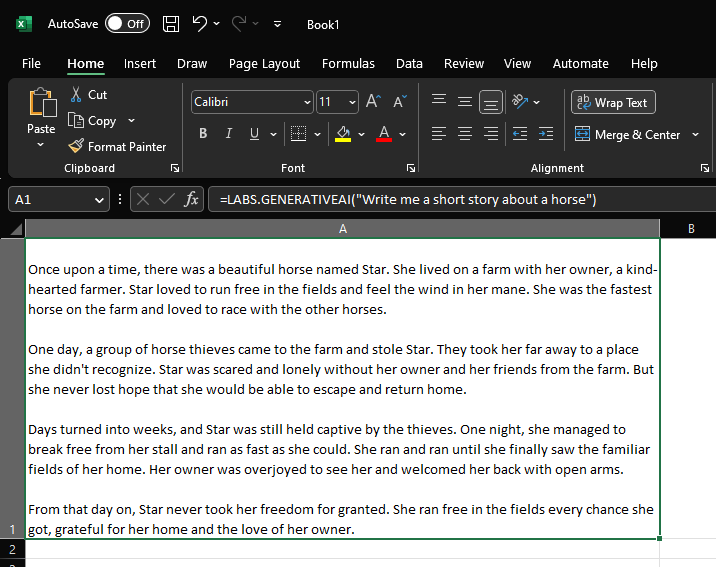Viewport: 716px width, 567px height.
Task: Click the Borders icon
Action: click(x=299, y=134)
